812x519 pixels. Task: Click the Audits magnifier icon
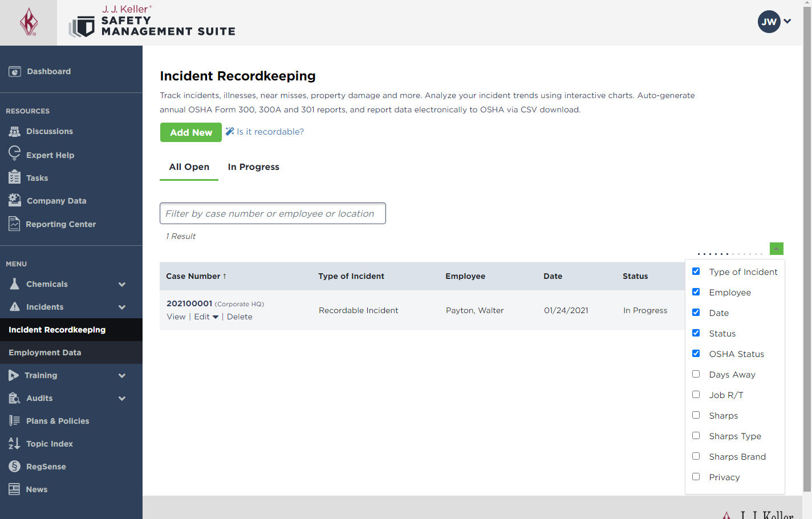click(15, 398)
